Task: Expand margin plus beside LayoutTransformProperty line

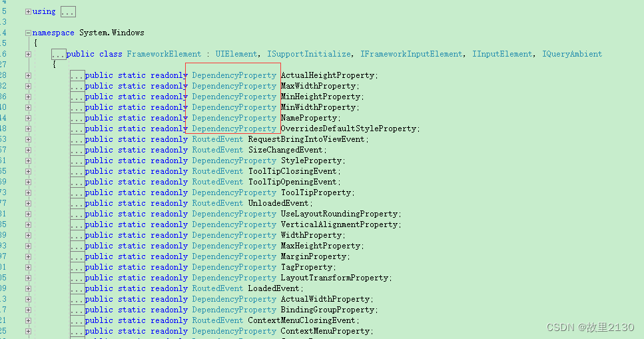Action: pyautogui.click(x=28, y=278)
